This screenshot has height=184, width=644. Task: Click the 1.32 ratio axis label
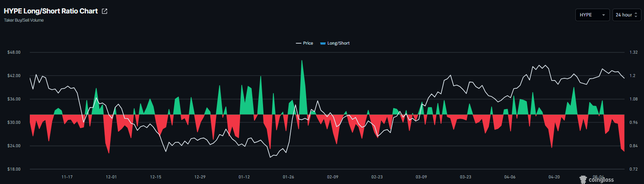click(x=634, y=52)
